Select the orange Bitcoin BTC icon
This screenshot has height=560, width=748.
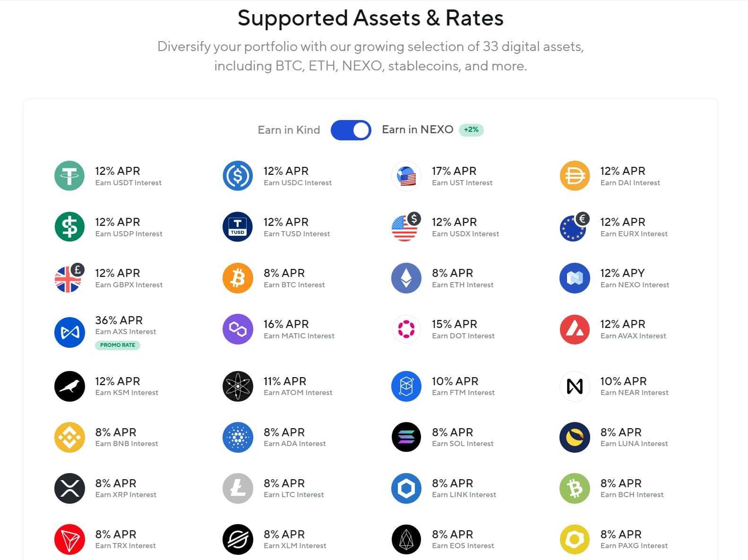tap(238, 278)
